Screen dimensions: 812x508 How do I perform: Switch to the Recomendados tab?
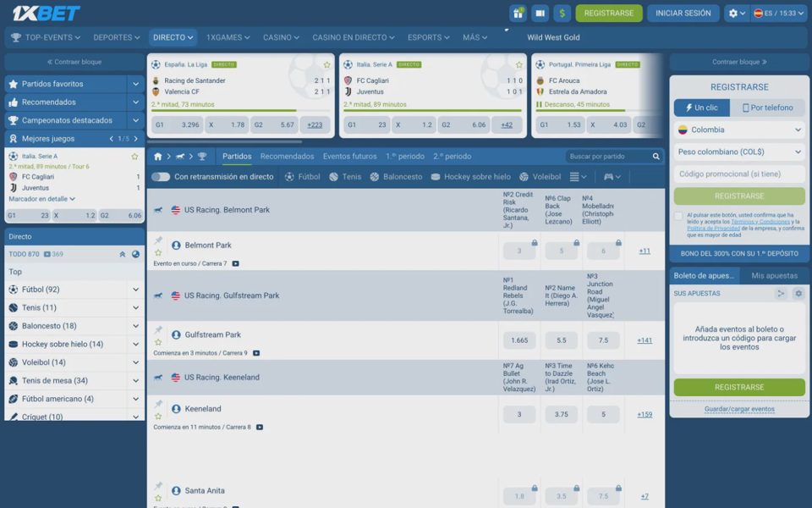click(287, 157)
